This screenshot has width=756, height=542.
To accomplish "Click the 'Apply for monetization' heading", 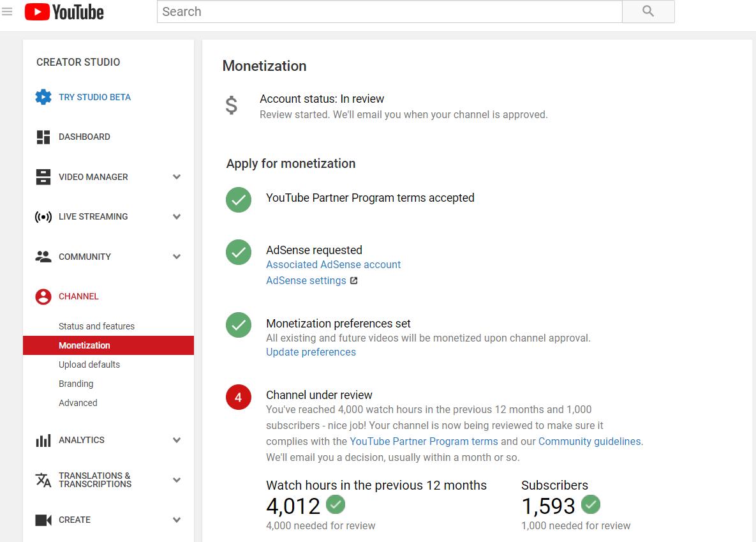I will (x=291, y=163).
